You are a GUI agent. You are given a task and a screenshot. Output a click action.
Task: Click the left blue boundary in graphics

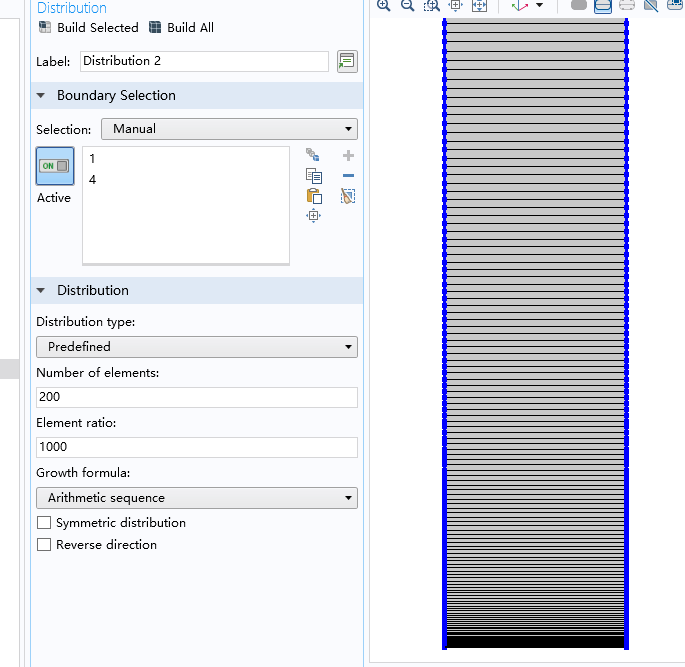[445, 334]
